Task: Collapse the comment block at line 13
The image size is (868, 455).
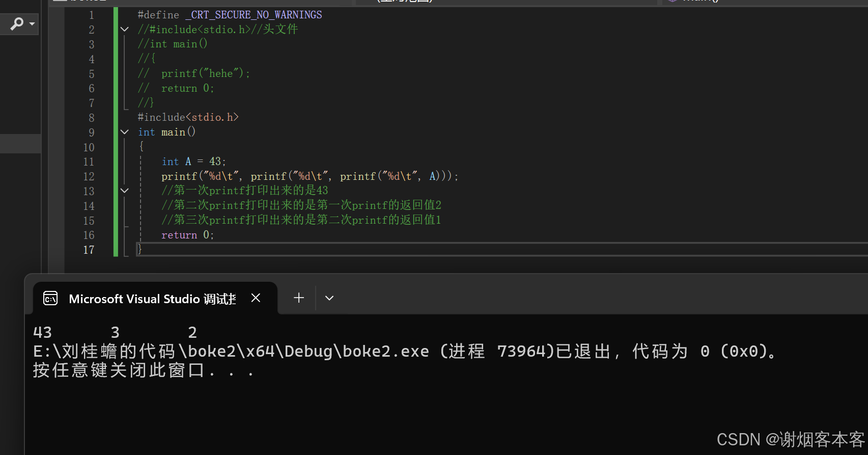Action: point(125,191)
